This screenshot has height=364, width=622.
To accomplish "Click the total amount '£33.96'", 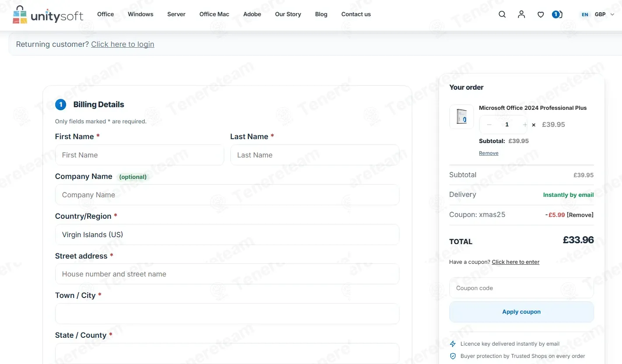I will tap(578, 240).
